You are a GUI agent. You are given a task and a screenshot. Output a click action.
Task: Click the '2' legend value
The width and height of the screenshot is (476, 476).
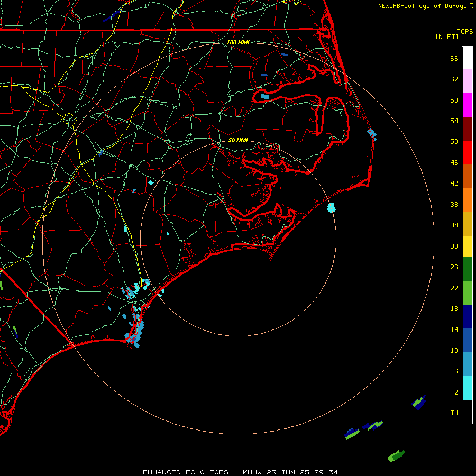456,392
